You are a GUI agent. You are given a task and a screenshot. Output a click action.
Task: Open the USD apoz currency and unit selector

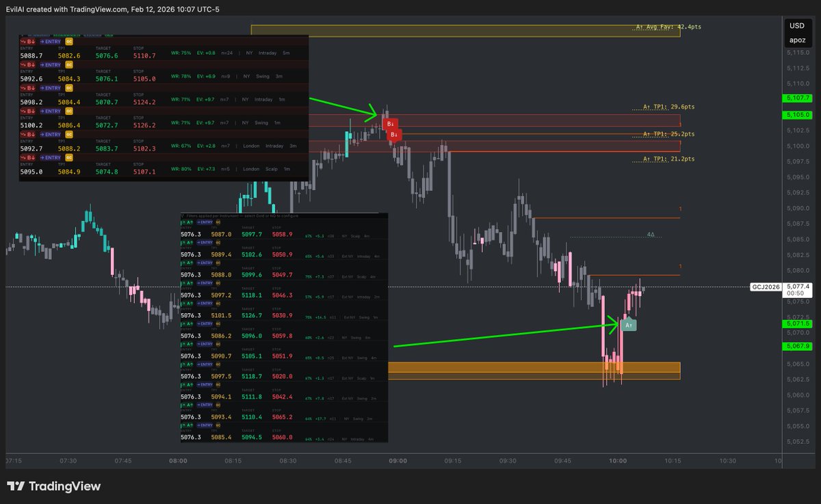(x=797, y=33)
